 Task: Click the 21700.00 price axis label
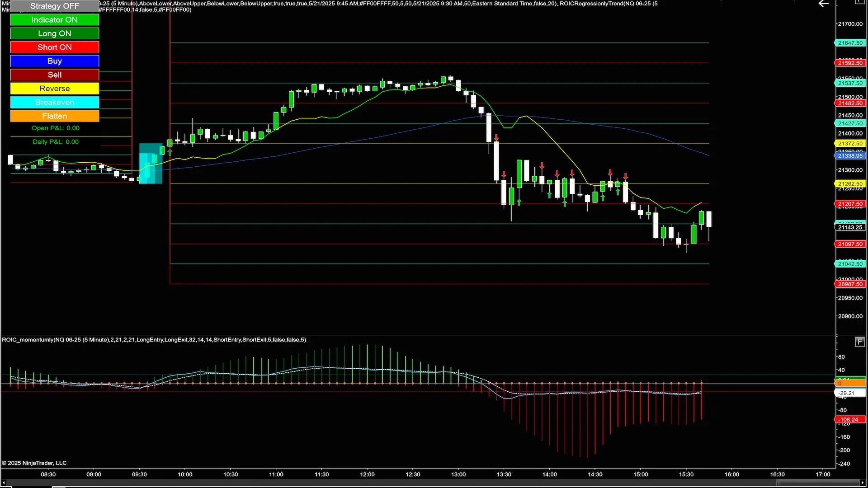click(x=850, y=24)
